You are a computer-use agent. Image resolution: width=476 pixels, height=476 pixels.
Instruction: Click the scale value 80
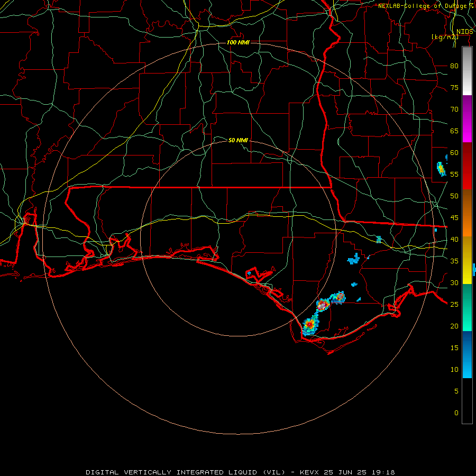454,66
